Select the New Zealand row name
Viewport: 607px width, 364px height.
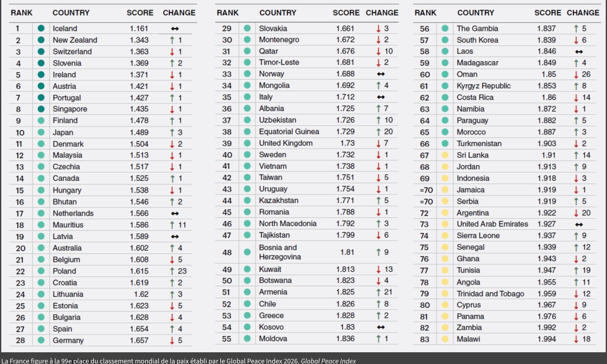tap(75, 40)
